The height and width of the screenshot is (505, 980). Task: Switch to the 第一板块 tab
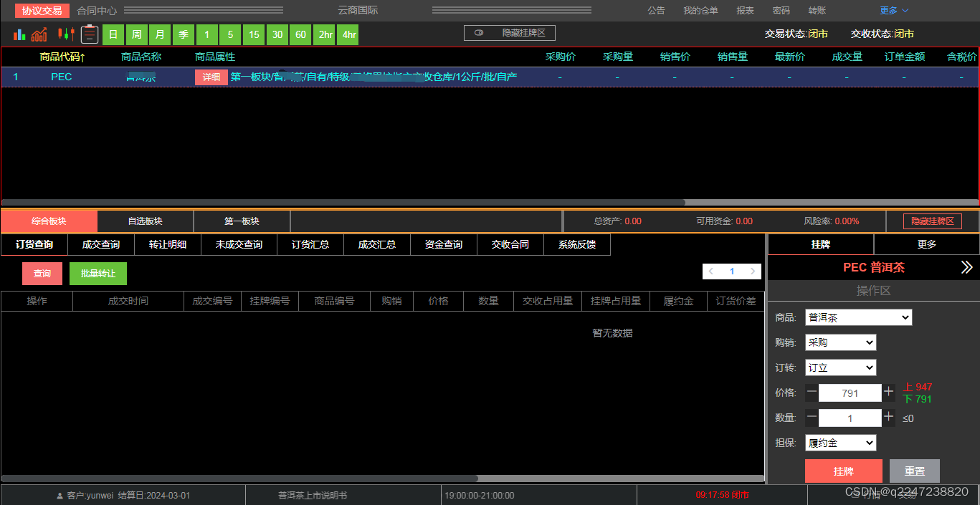click(x=242, y=221)
